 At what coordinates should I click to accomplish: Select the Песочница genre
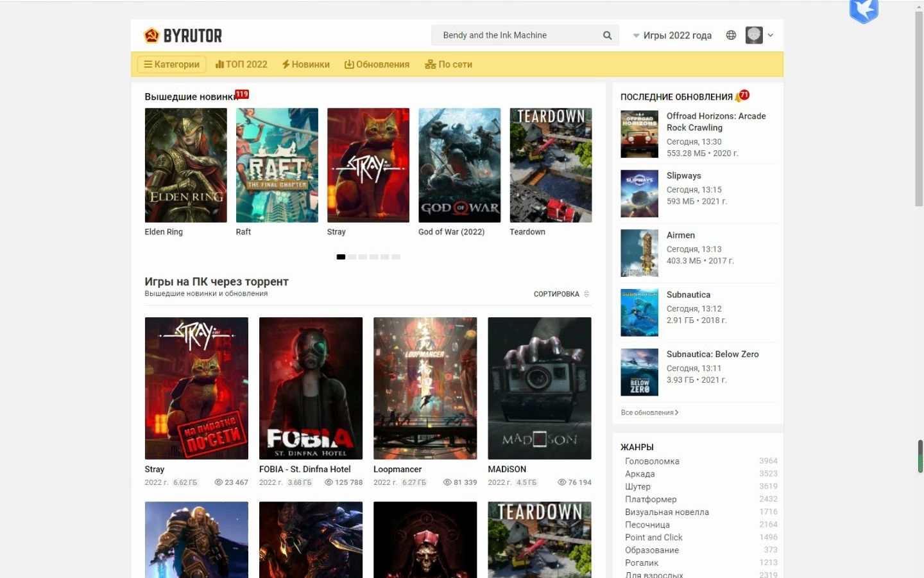(x=647, y=525)
